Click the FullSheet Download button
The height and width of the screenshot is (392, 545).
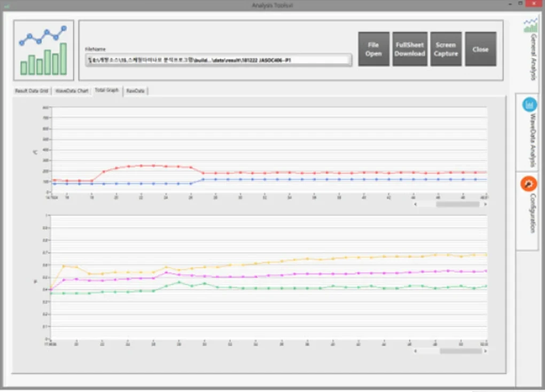410,49
